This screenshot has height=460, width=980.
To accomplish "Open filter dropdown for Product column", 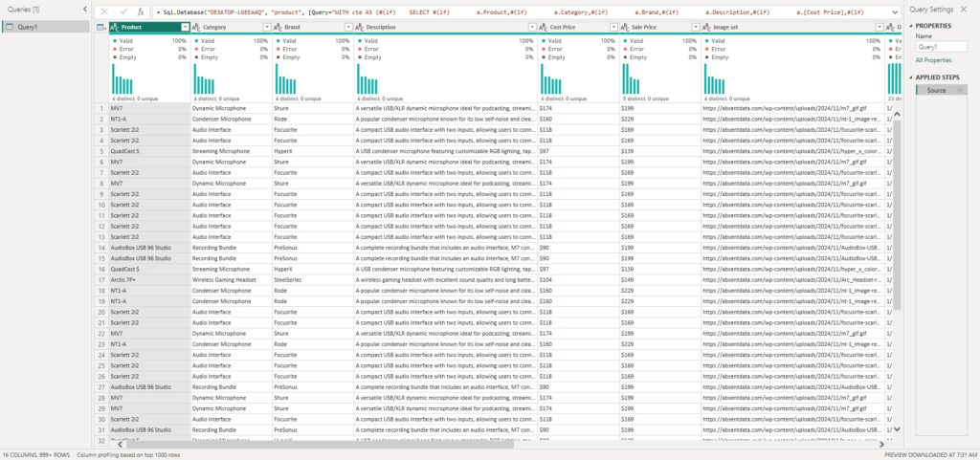I will [185, 28].
